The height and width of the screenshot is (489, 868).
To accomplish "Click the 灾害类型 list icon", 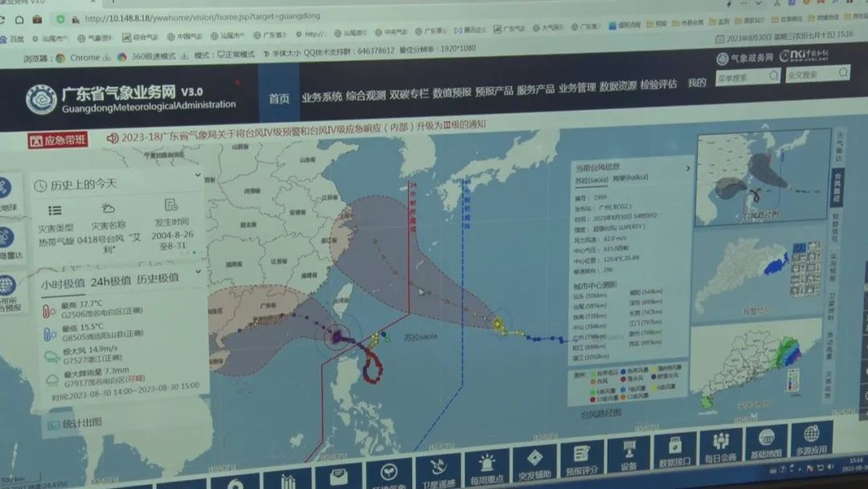I will [55, 211].
